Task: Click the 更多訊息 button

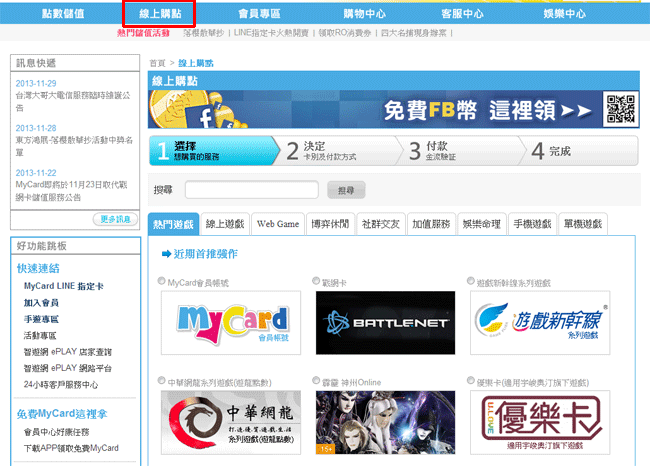Action: click(115, 219)
